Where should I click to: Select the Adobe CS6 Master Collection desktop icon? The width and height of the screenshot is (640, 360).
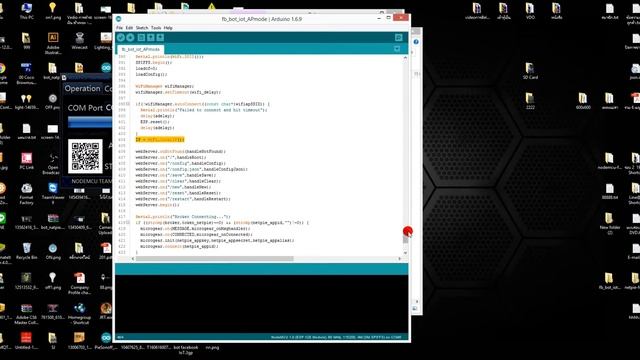pos(27,313)
